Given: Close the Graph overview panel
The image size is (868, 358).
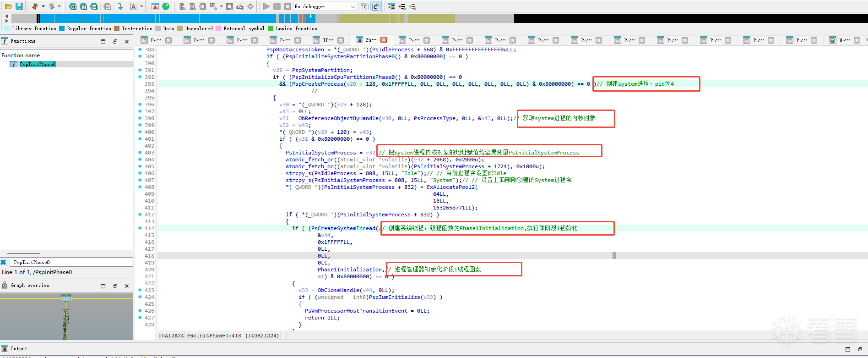Looking at the screenshot, I should (127, 286).
